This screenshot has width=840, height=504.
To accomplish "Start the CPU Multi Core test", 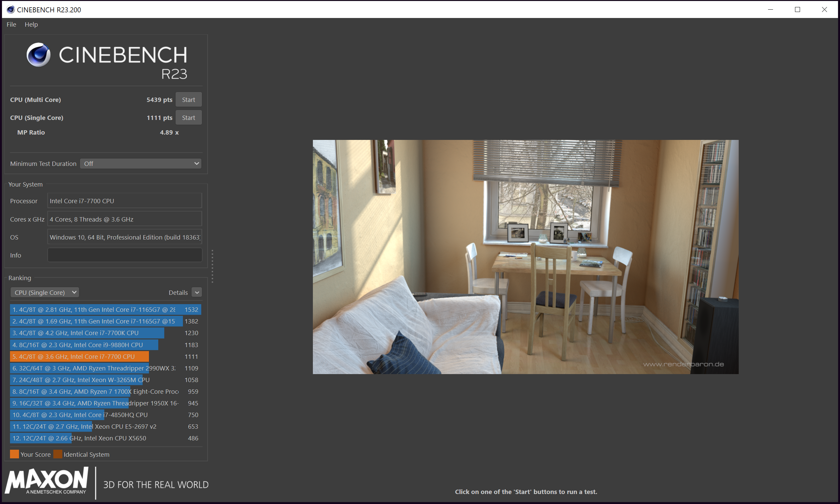I will 189,100.
